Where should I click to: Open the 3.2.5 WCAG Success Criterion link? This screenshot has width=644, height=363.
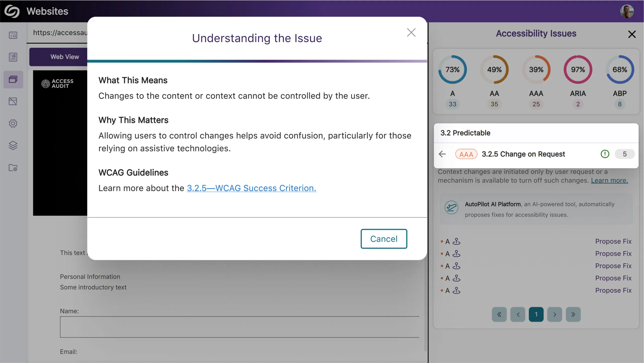[x=251, y=188]
